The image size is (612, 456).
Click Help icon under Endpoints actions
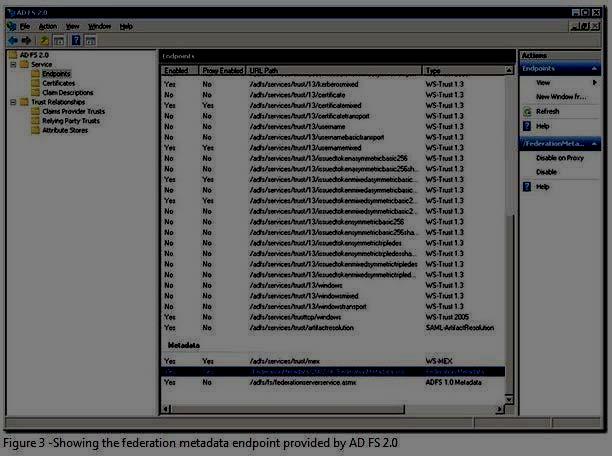point(527,126)
